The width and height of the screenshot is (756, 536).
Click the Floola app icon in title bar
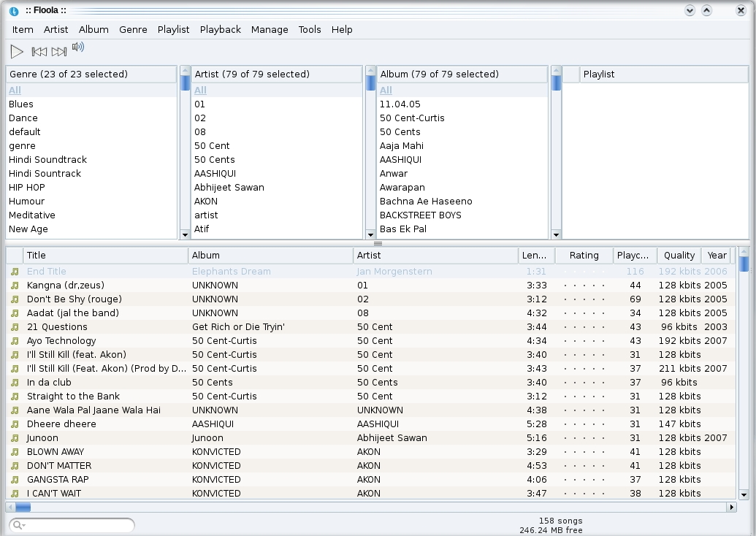[13, 10]
